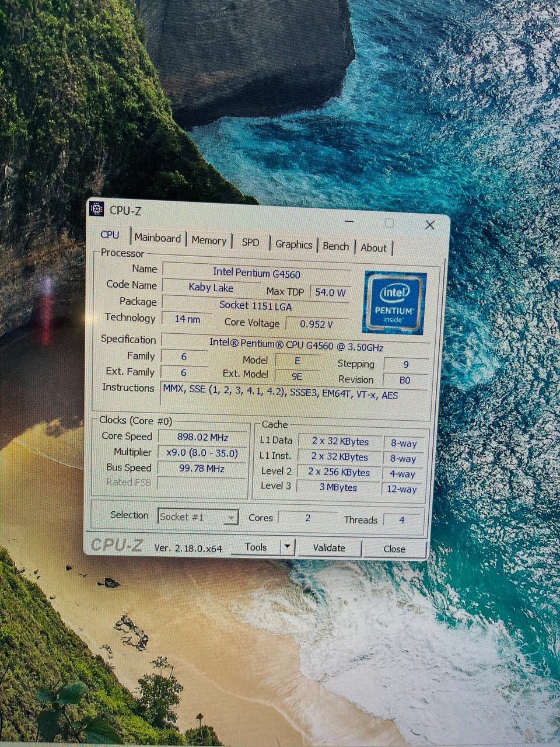Click the Threads value '4'
The image size is (560, 747).
[x=402, y=519]
